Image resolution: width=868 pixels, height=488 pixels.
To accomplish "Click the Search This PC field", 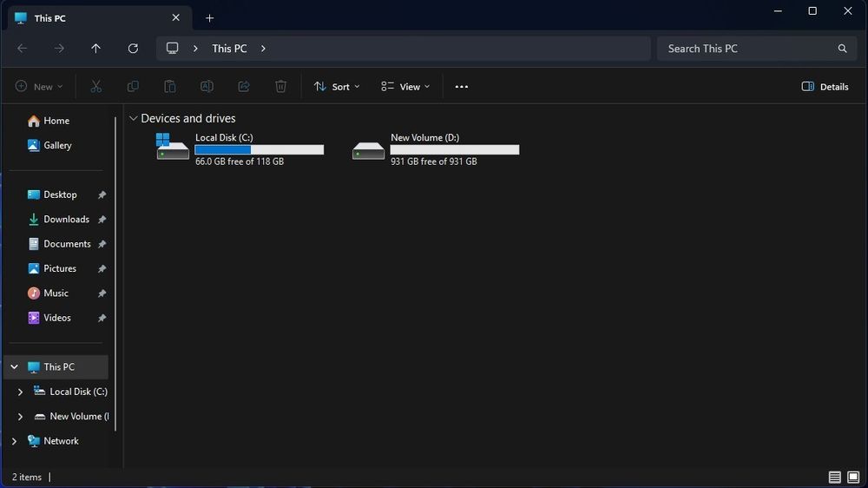I will [x=757, y=49].
